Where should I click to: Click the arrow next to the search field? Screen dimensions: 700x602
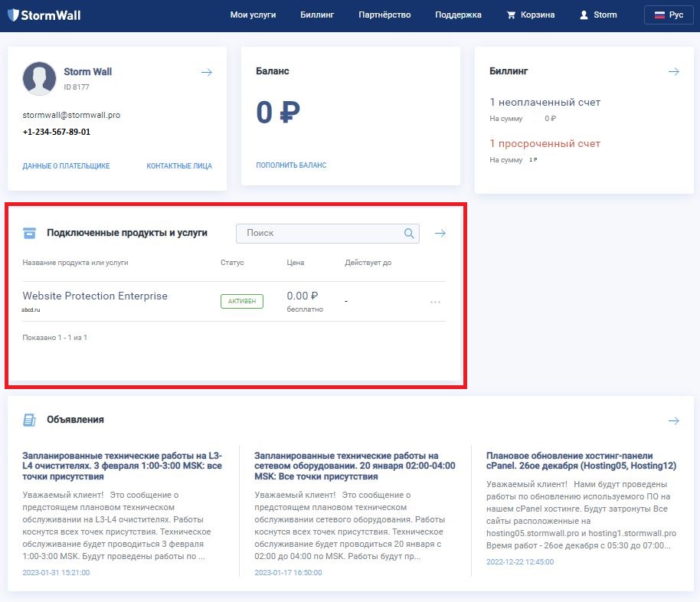coord(440,233)
